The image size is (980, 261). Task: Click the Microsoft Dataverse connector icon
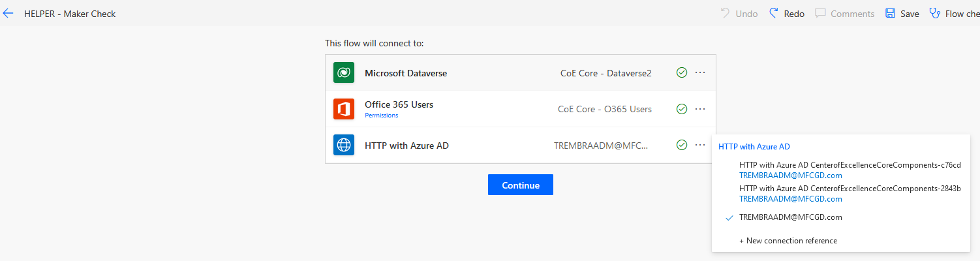[344, 73]
